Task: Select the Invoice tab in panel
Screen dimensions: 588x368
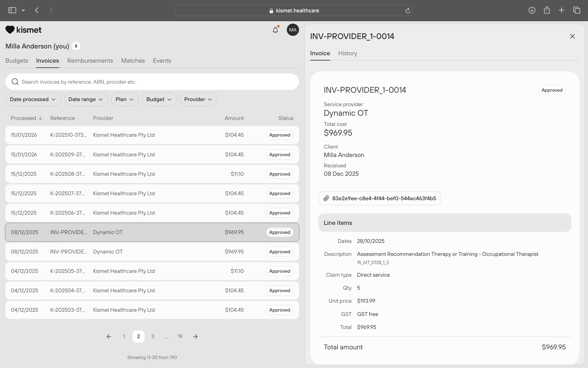Action: tap(320, 53)
